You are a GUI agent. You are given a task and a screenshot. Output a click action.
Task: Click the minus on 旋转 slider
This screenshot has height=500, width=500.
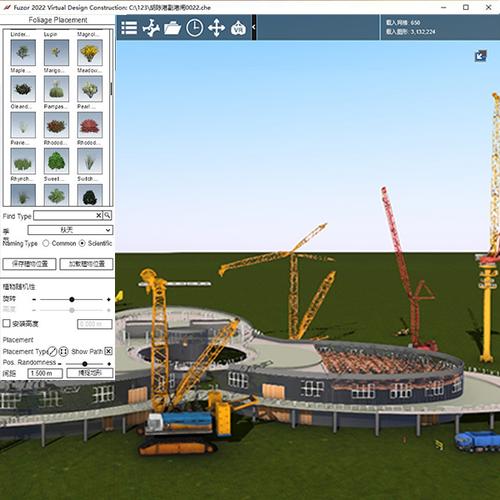pos(34,299)
